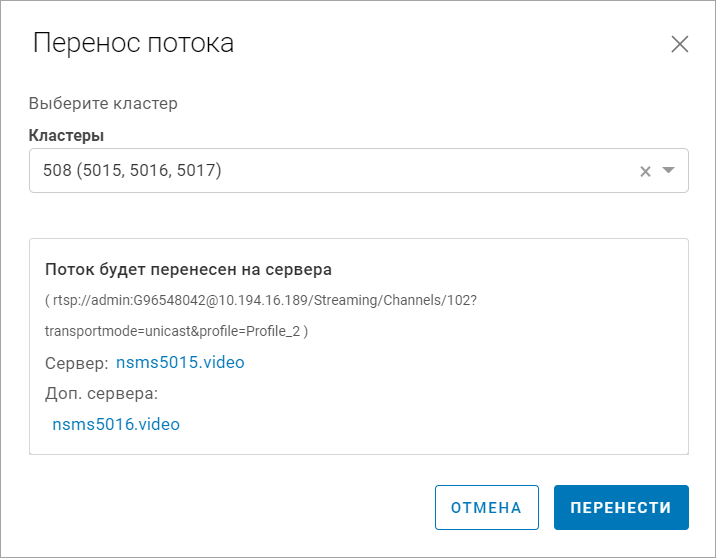Click the Сервер: label
Screen dimensions: 716x558
[x=77, y=362]
